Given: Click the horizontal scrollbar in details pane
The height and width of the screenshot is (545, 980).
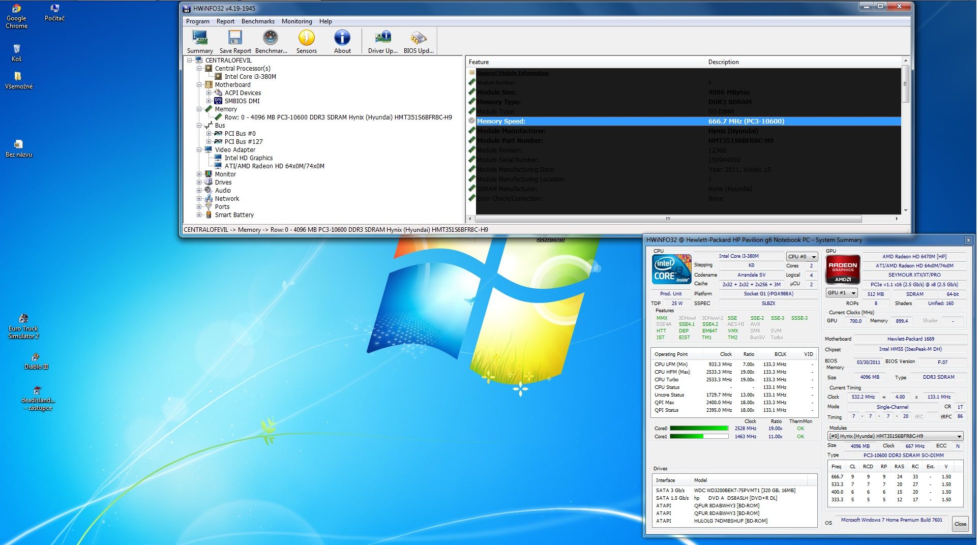Looking at the screenshot, I should (x=667, y=219).
